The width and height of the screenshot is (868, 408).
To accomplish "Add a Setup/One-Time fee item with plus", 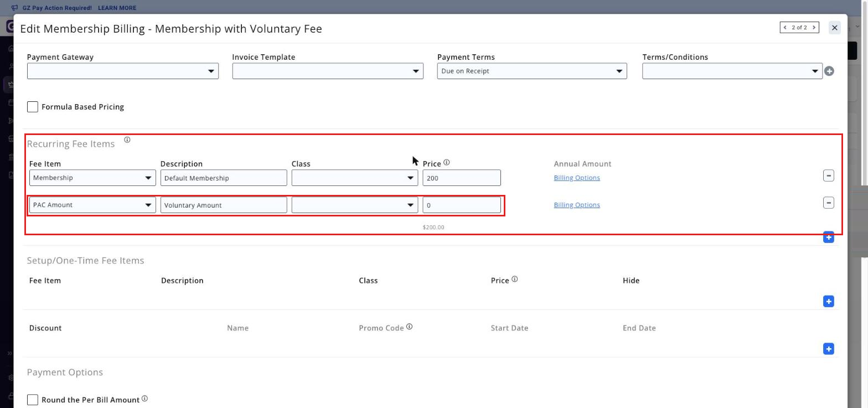I will pyautogui.click(x=829, y=301).
